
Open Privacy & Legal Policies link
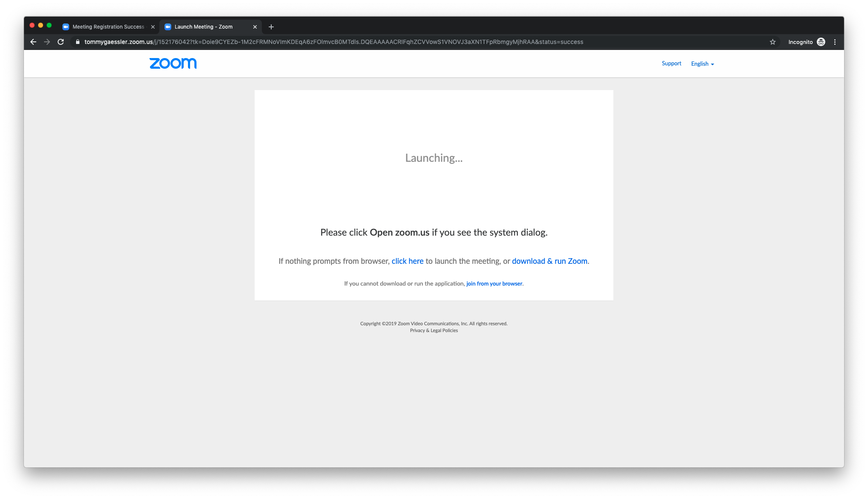pos(434,330)
